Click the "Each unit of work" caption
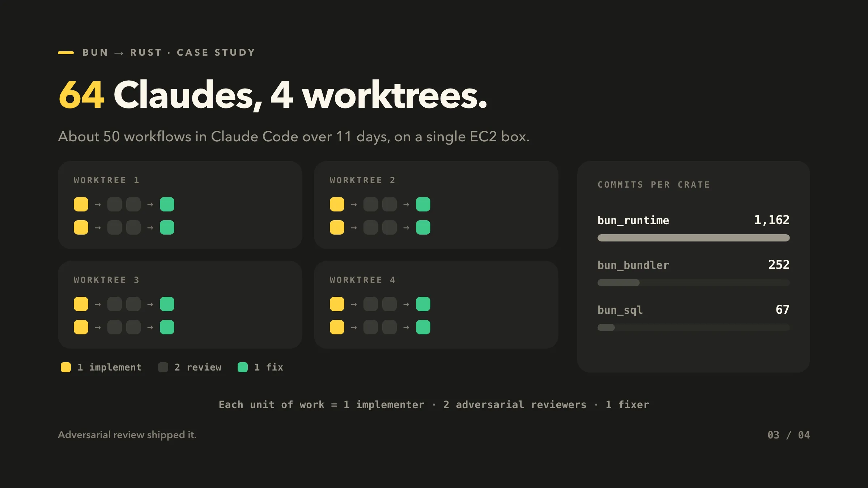The image size is (868, 488). click(x=434, y=405)
